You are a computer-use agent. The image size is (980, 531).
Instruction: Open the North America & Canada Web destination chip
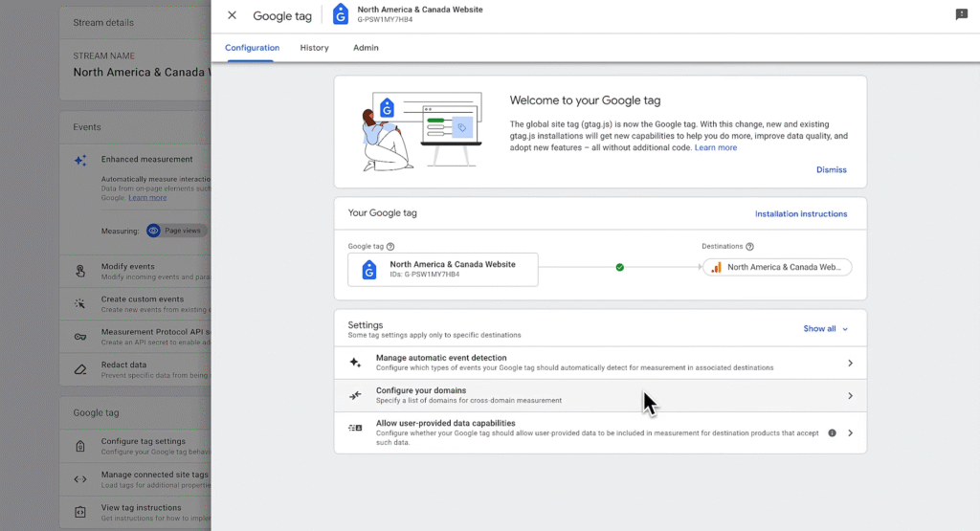click(x=777, y=267)
